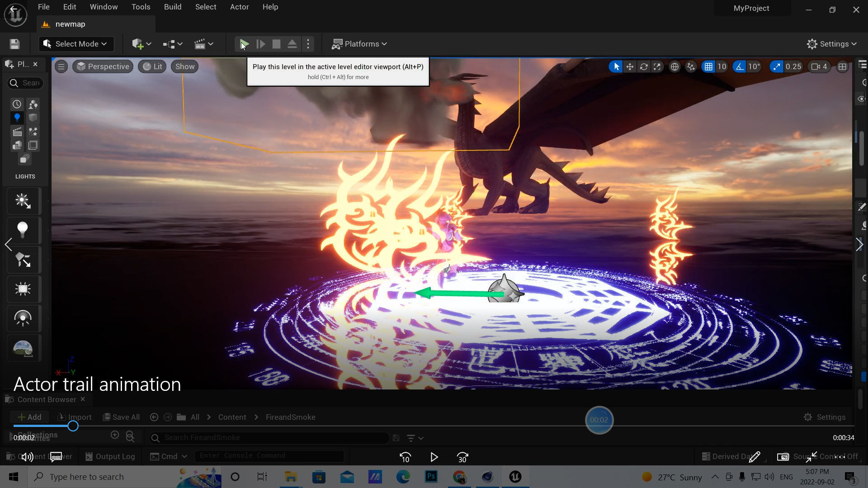Toggle rotation angle snapping icon
This screenshot has height=488, width=868.
coord(739,66)
